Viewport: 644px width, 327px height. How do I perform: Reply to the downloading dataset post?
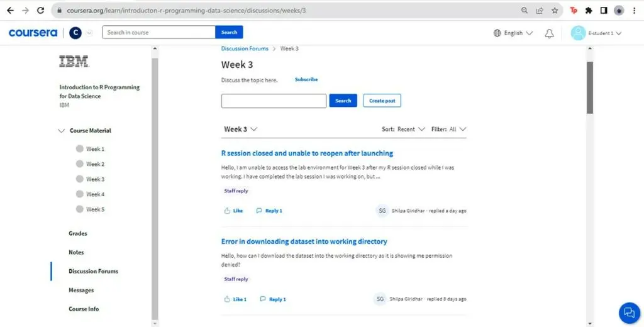pyautogui.click(x=273, y=299)
